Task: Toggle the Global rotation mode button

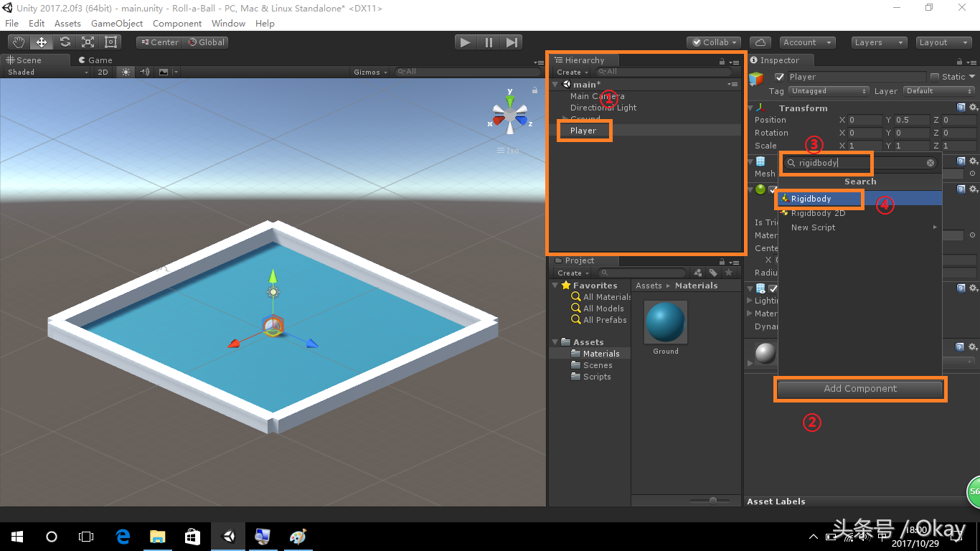Action: pyautogui.click(x=207, y=42)
